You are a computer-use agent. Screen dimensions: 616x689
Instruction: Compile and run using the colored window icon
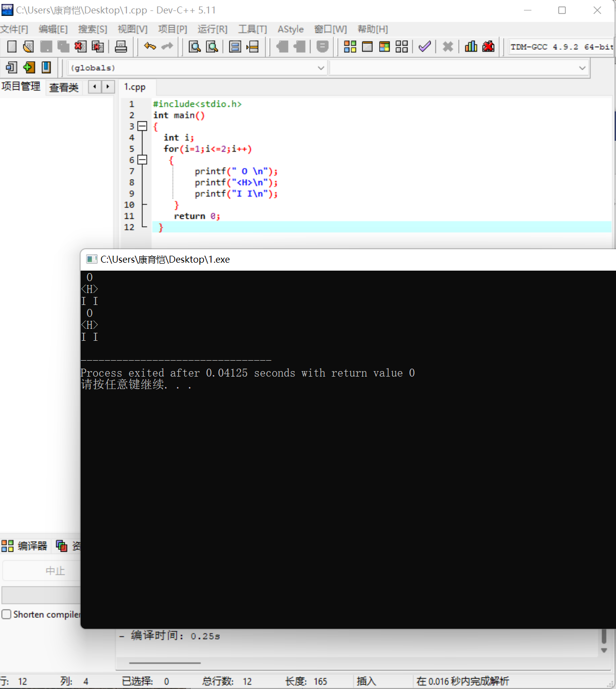tap(385, 47)
